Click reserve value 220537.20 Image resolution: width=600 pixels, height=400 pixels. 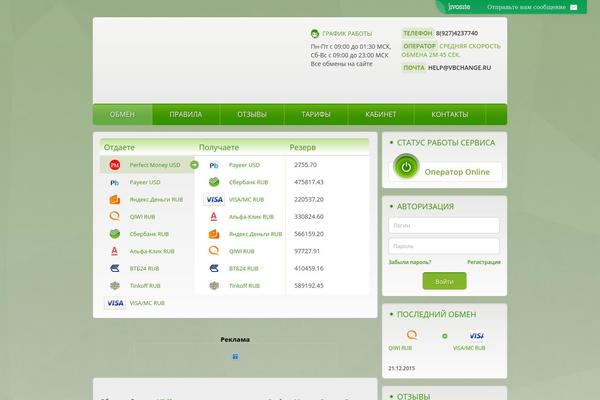(308, 199)
